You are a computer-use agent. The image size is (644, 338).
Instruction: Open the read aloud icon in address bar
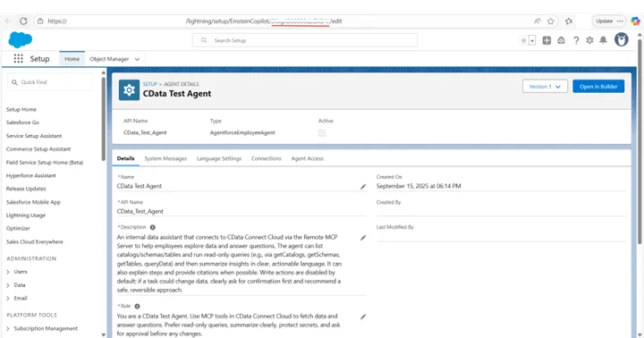coord(537,21)
